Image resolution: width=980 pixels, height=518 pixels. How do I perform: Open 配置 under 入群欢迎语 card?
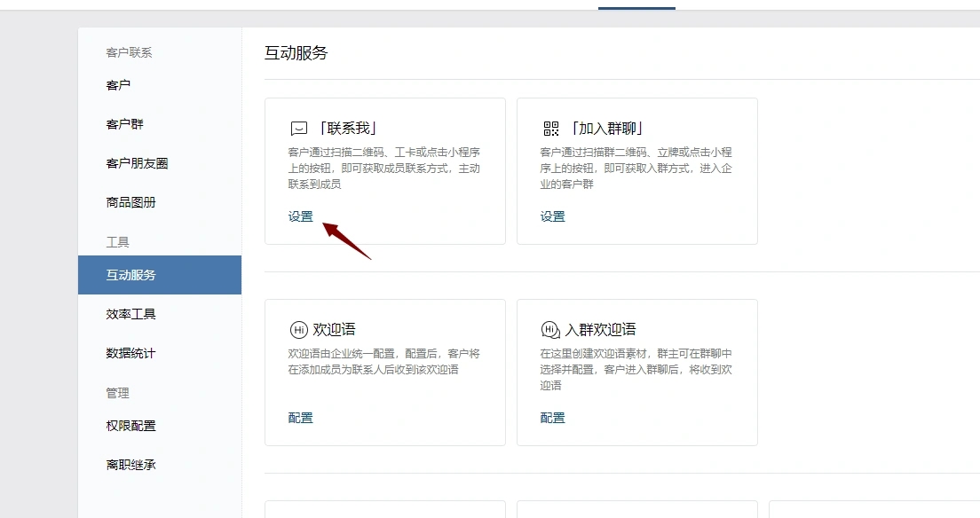[552, 418]
